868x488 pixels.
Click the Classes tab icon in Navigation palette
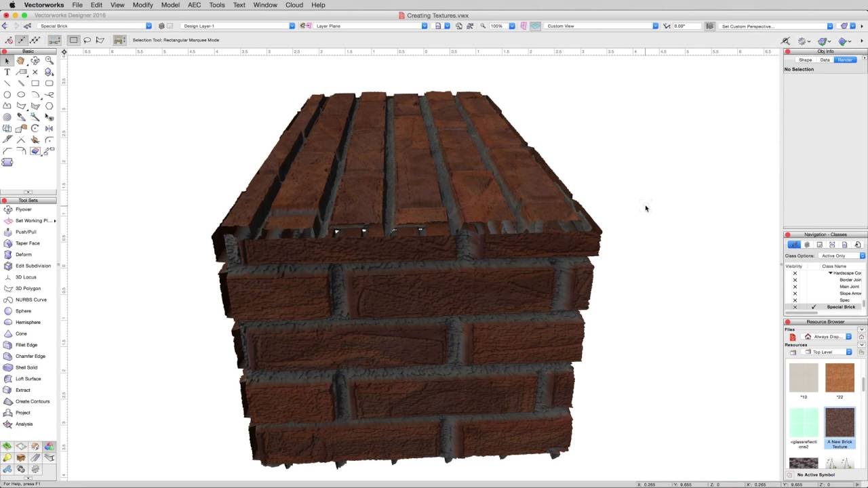pos(793,245)
